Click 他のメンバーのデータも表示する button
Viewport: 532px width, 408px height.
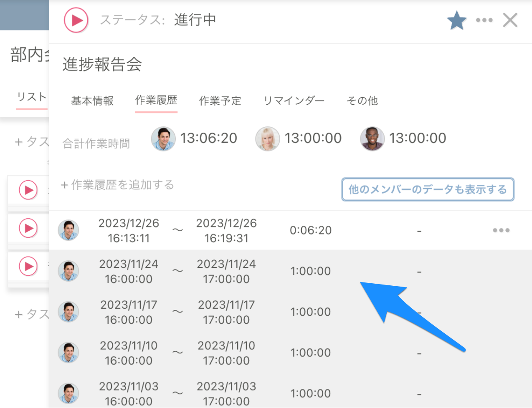pyautogui.click(x=428, y=189)
